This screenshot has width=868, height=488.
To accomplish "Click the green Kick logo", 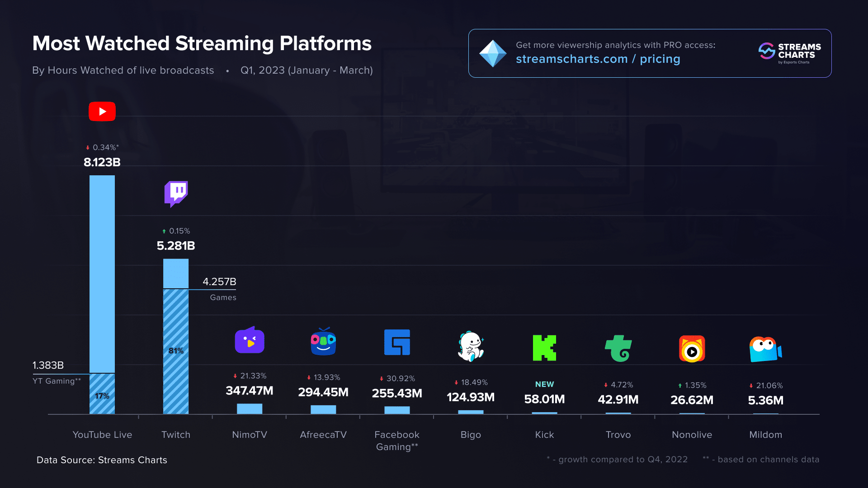I will tap(544, 348).
